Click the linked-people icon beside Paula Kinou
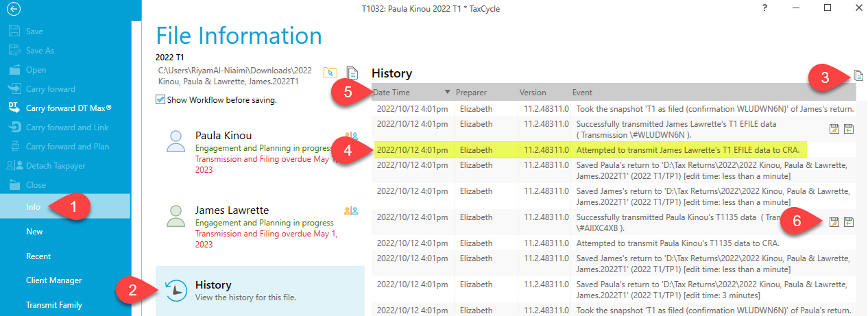The image size is (868, 316). click(351, 136)
